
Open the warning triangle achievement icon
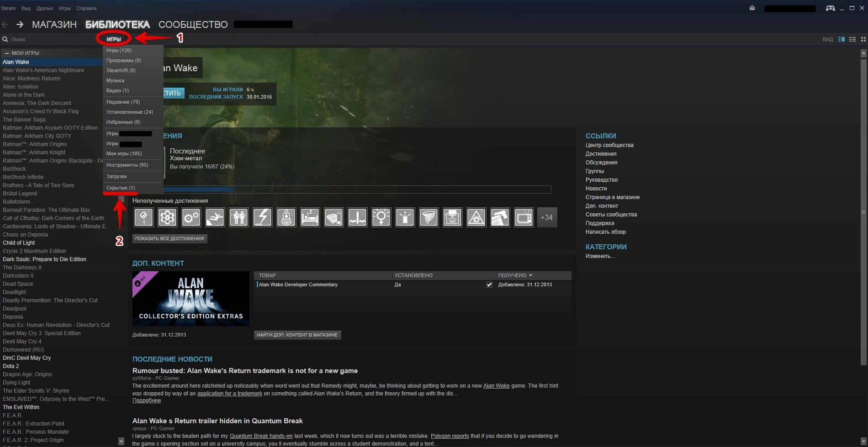click(476, 217)
